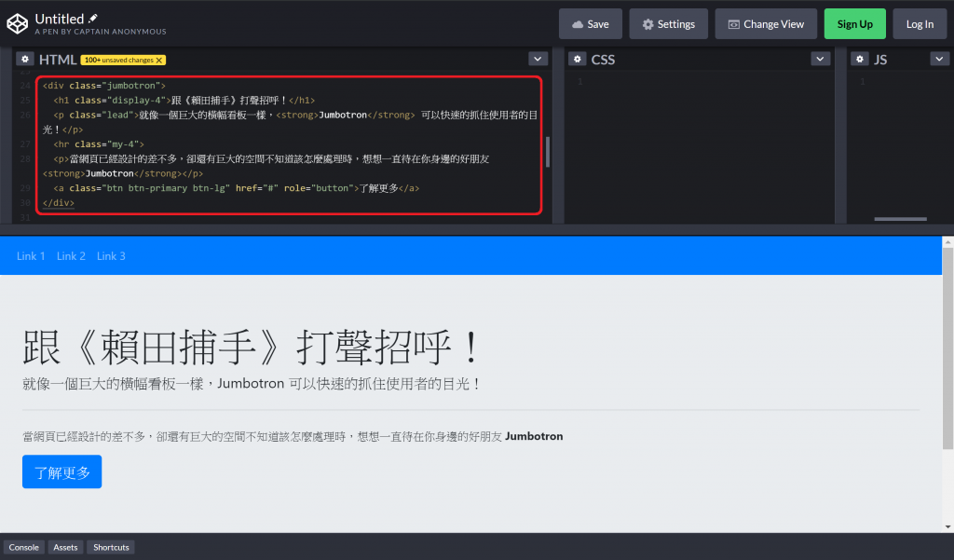Click the Change View button
The image size is (954, 560).
(766, 23)
